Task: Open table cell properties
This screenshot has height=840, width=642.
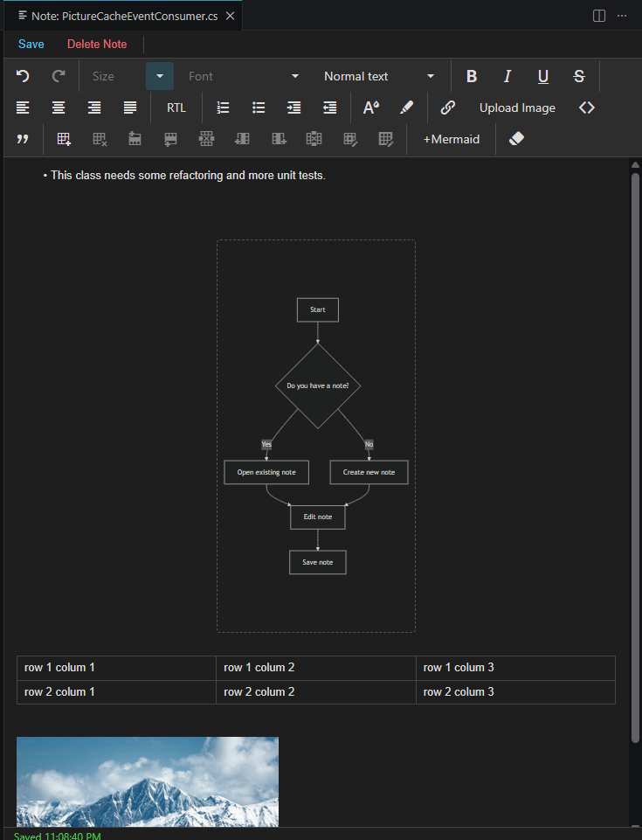Action: pos(349,139)
